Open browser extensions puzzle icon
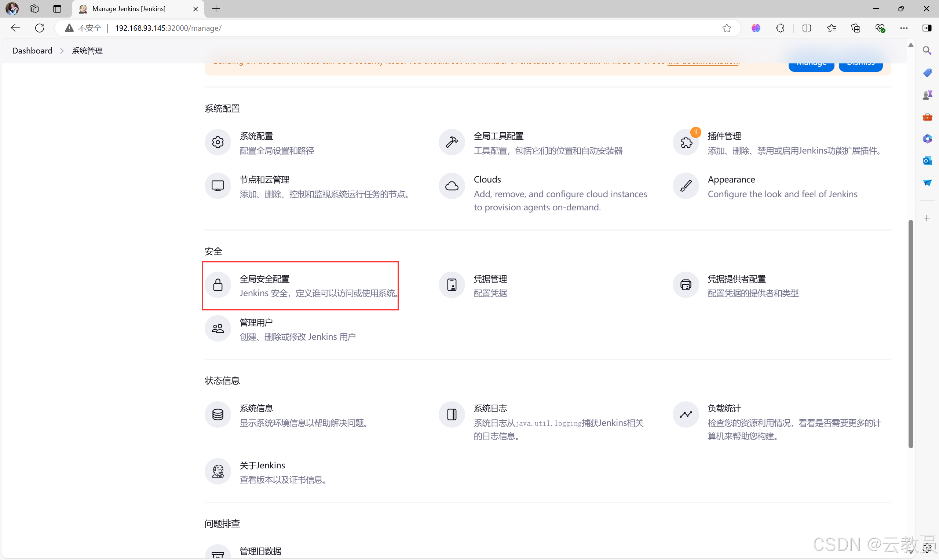Screen dimensions: 939x560 tap(781, 28)
